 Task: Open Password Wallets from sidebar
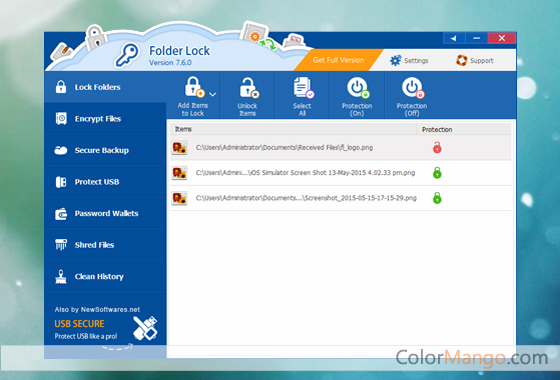105,213
